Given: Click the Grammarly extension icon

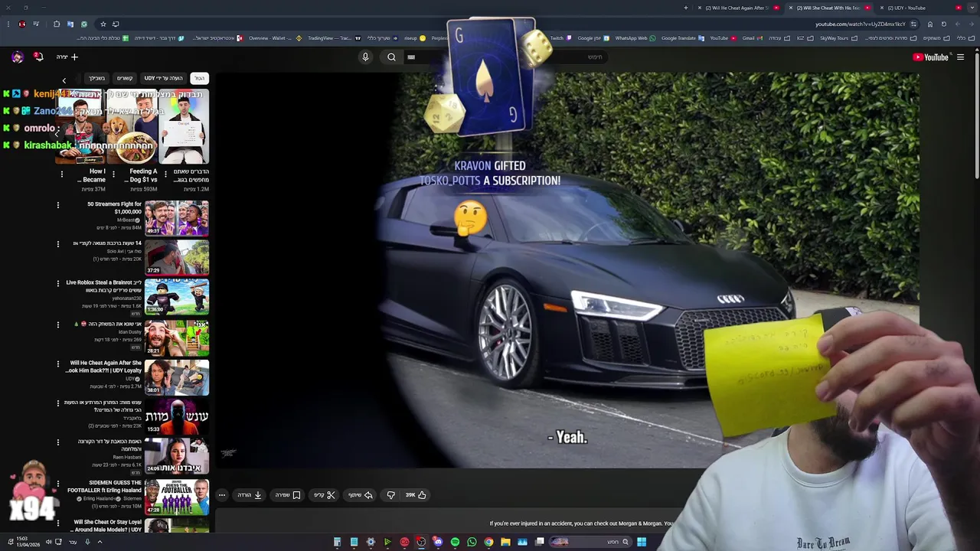Looking at the screenshot, I should tap(84, 24).
